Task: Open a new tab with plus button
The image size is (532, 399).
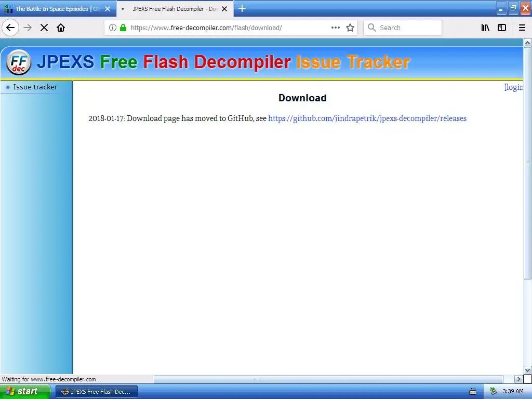Action: [242, 8]
